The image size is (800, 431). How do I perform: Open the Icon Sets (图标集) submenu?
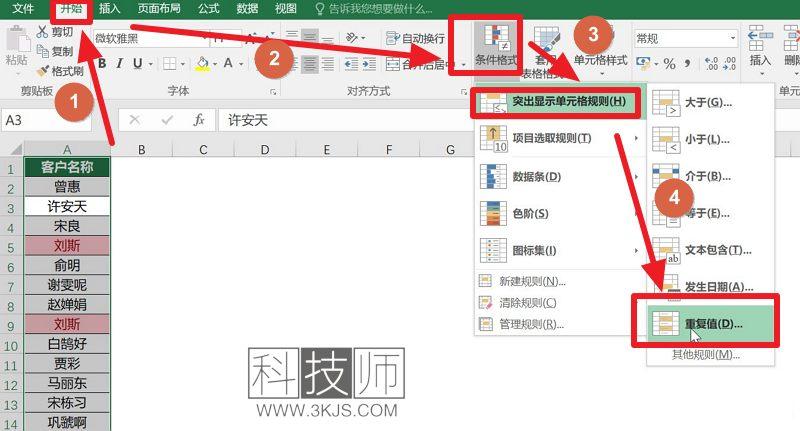click(559, 250)
